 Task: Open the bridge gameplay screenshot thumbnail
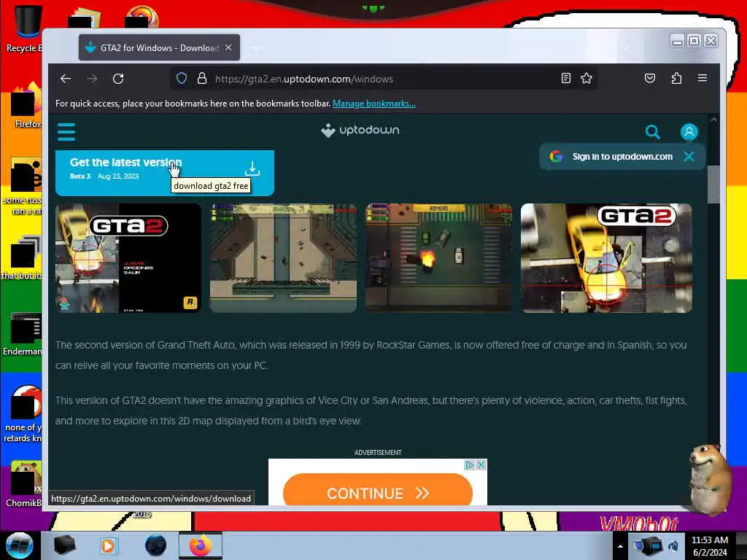click(284, 258)
